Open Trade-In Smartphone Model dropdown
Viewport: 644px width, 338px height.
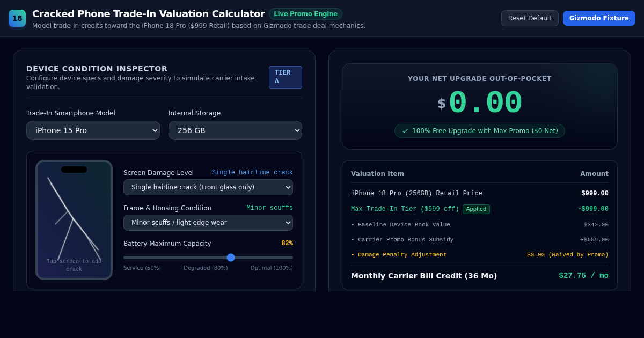tap(93, 130)
